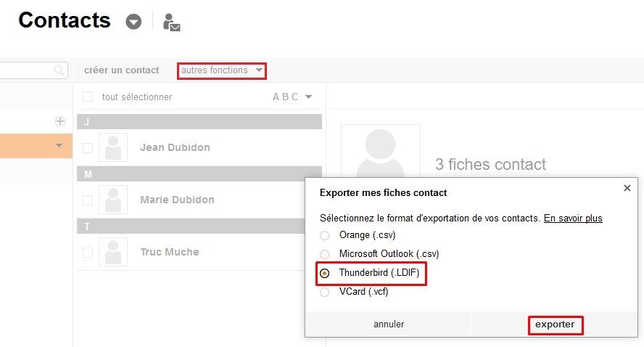The image size is (644, 347).
Task: Open the round dropdown arrow beside Contacts title
Action: point(133,22)
